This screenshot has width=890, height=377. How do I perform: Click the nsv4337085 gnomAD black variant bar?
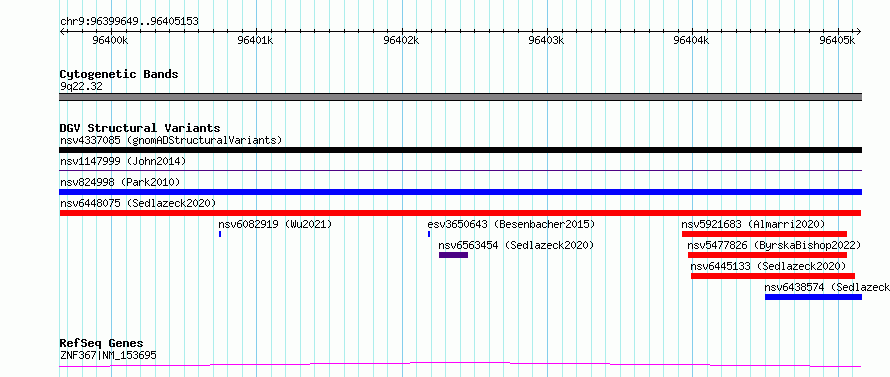click(460, 150)
